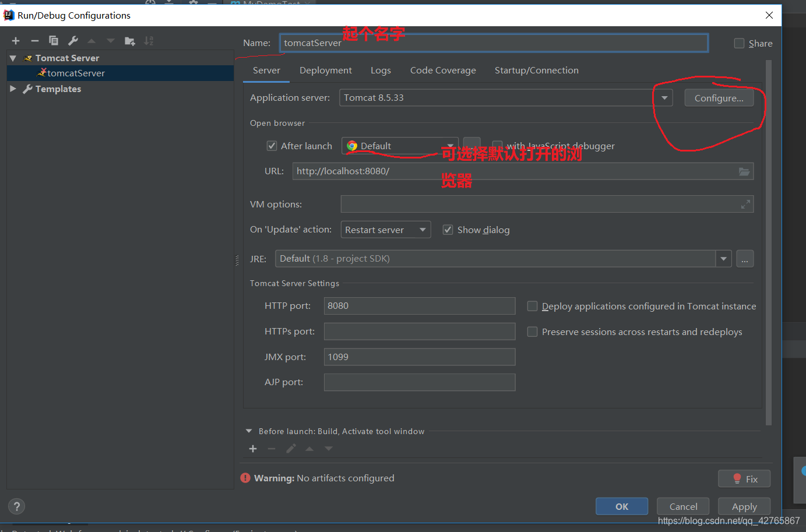Click the VM options input field
This screenshot has height=532, width=806.
coord(547,205)
